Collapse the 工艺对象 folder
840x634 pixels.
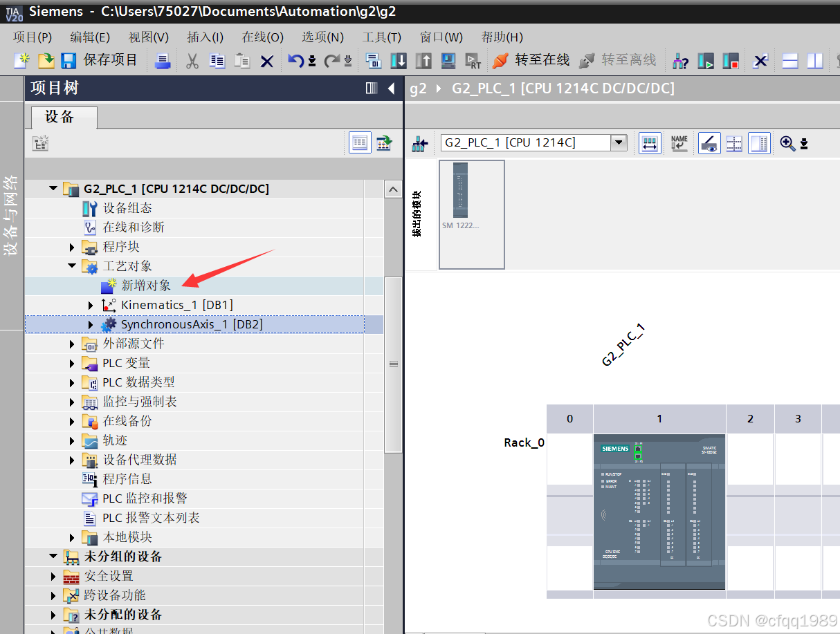click(72, 266)
